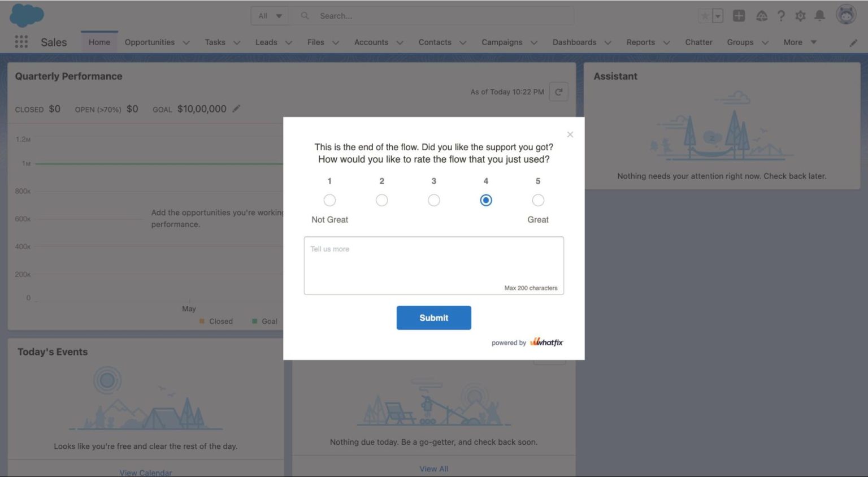The height and width of the screenshot is (477, 868).
Task: Switch to the Dashboards tab
Action: point(574,42)
